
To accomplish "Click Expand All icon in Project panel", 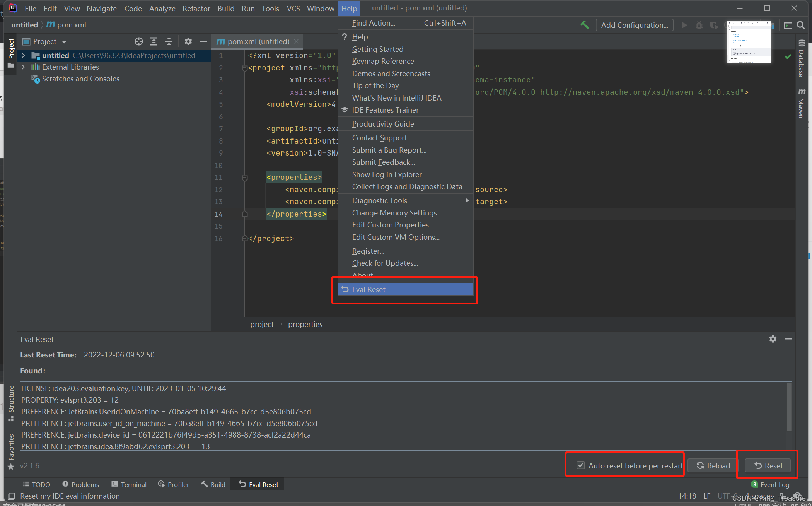I will 154,41.
